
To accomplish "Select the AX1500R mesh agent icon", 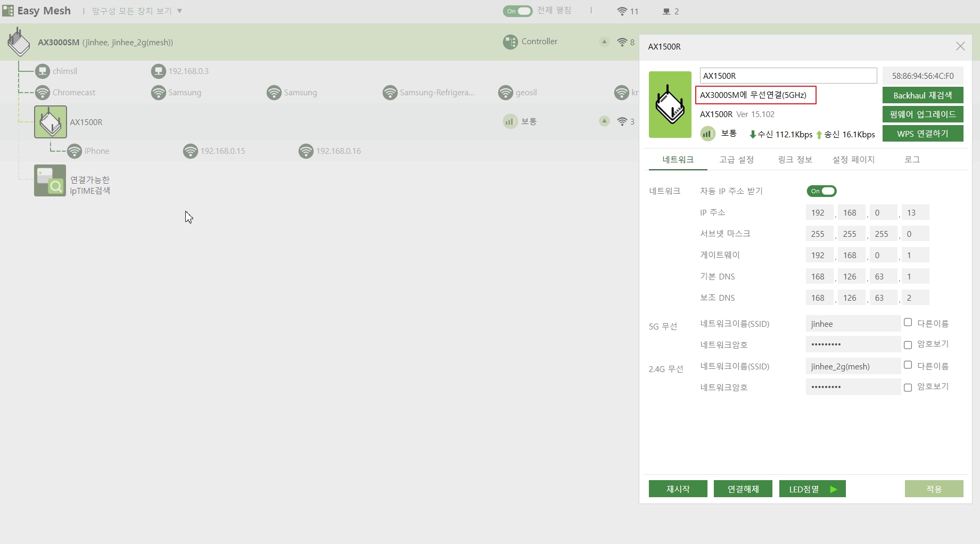I will pos(51,122).
